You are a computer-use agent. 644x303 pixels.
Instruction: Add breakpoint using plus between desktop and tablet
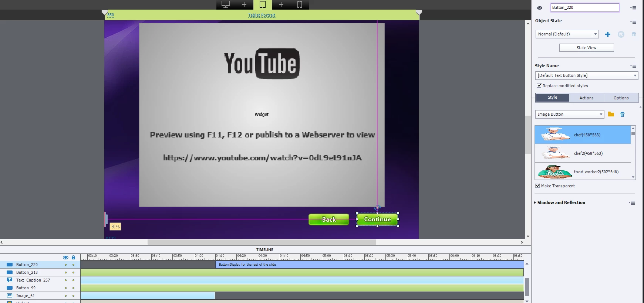pos(244,4)
